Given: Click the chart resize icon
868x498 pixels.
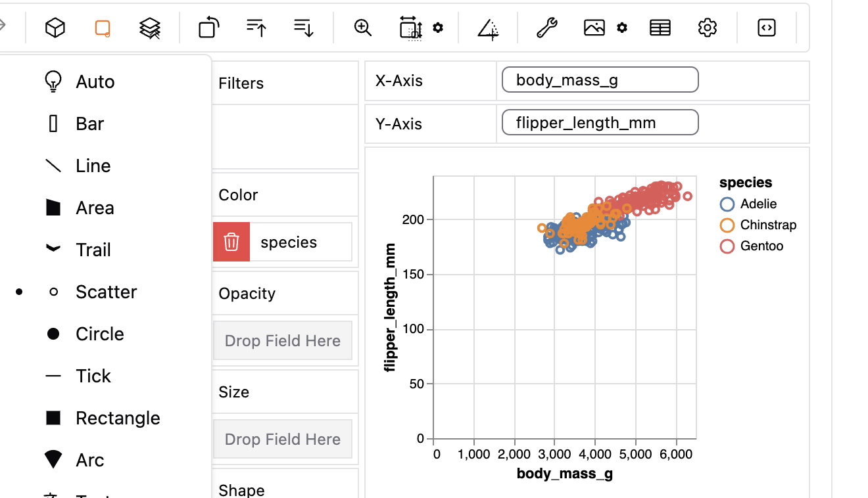Looking at the screenshot, I should [411, 28].
